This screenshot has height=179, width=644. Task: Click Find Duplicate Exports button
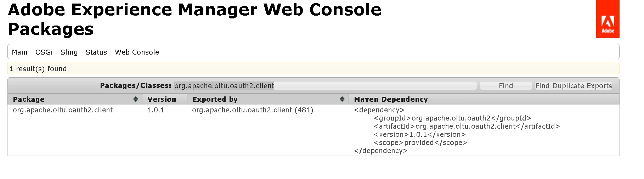(x=574, y=86)
